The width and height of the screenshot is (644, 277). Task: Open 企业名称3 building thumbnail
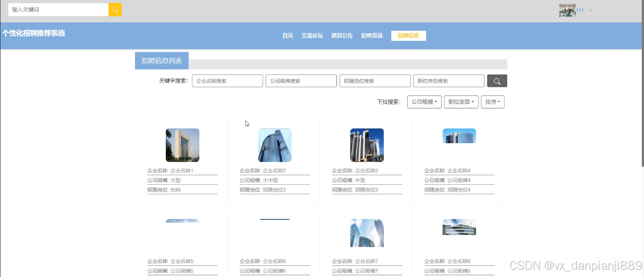click(367, 145)
